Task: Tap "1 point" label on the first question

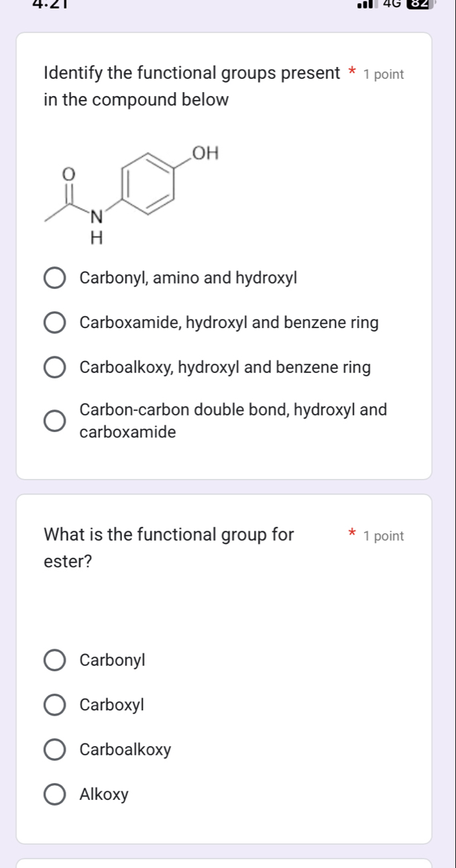Action: coord(382,74)
